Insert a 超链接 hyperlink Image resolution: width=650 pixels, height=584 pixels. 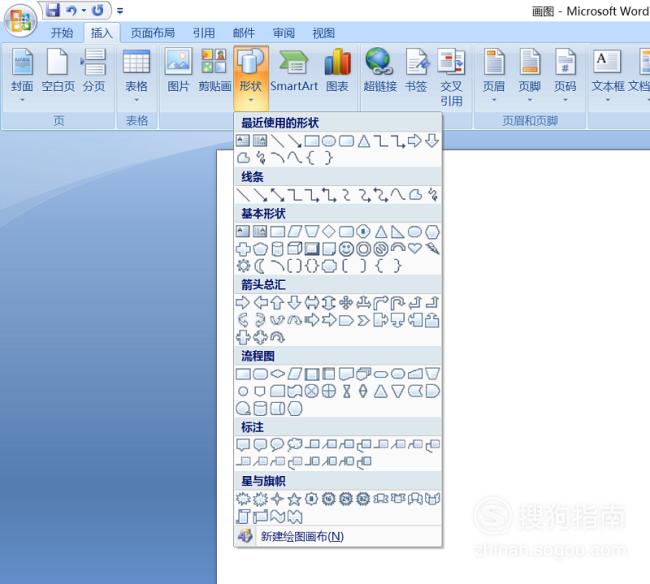[380, 70]
